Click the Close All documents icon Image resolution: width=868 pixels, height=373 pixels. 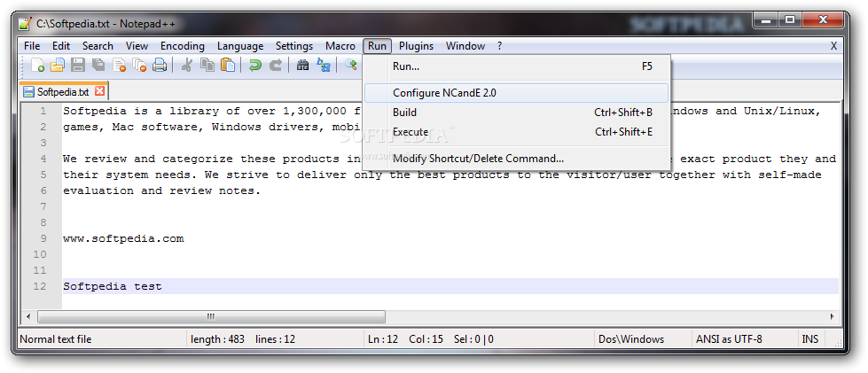coord(139,66)
